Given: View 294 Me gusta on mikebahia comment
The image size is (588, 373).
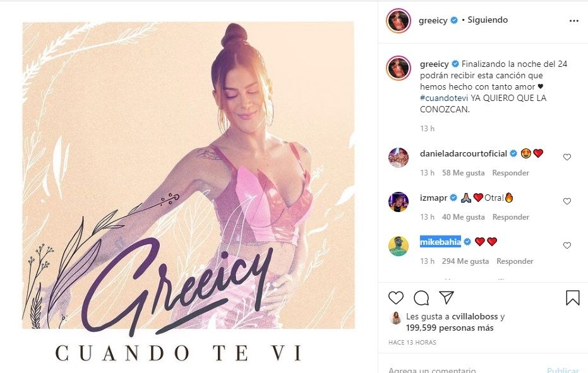Looking at the screenshot, I should (465, 261).
